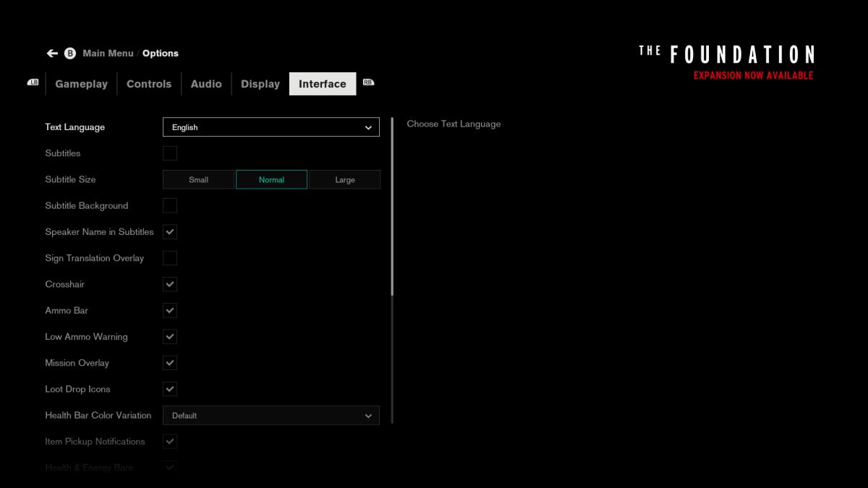The image size is (868, 488).
Task: Click the Choose Text Language description
Action: 454,124
